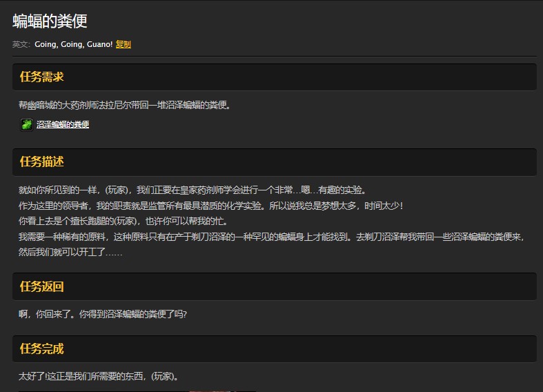Viewport: 543px width, 392px height.
Task: Click the green swamp bat guano item icon
Action: click(26, 124)
